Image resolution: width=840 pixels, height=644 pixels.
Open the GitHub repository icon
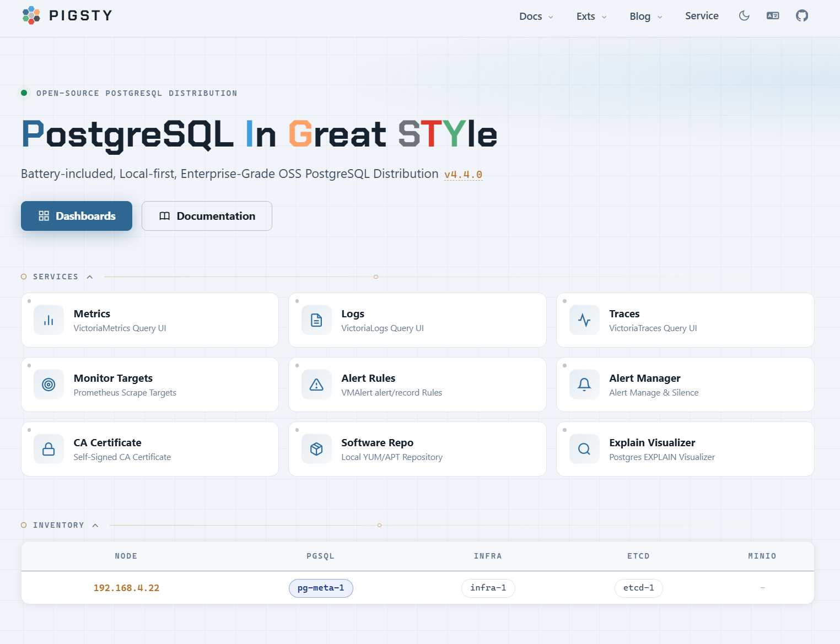[x=802, y=16]
